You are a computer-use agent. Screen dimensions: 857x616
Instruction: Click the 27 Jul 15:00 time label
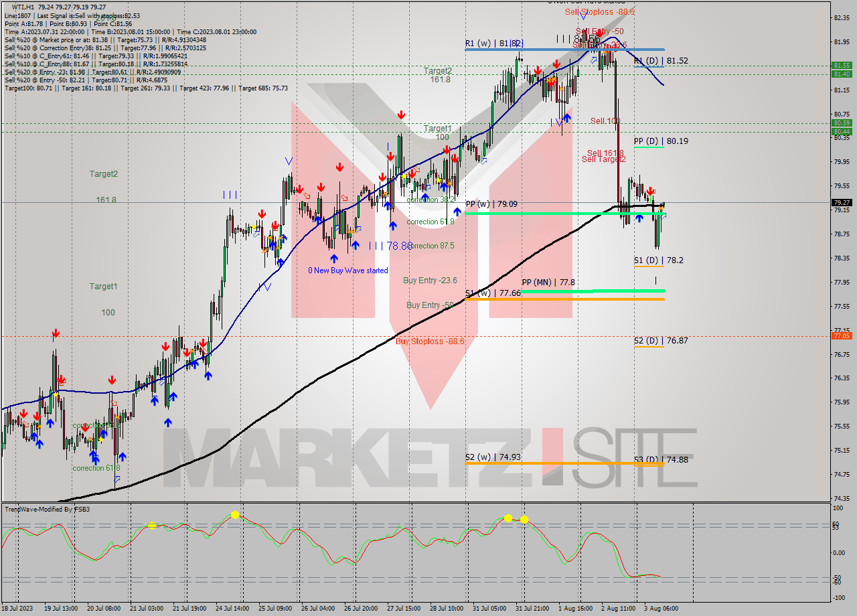click(403, 608)
